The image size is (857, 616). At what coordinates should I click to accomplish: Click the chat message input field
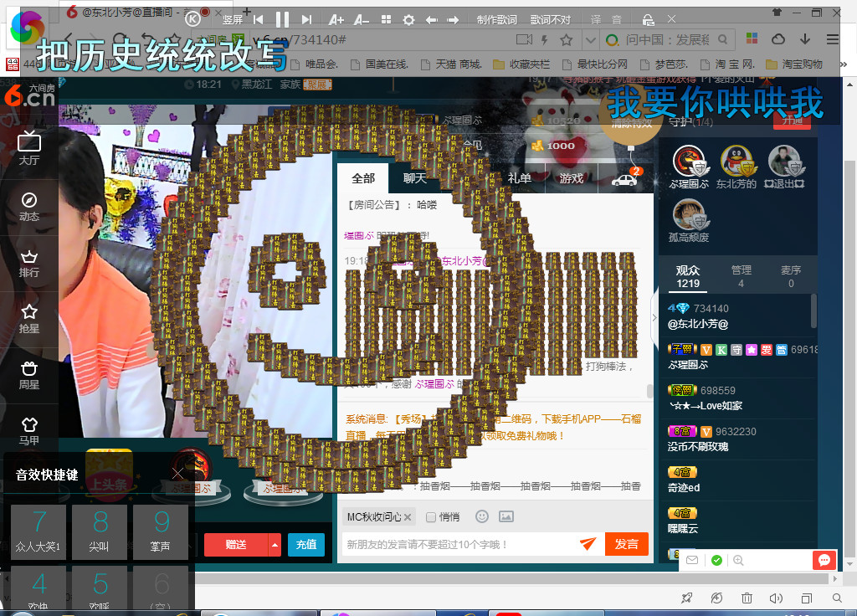459,544
